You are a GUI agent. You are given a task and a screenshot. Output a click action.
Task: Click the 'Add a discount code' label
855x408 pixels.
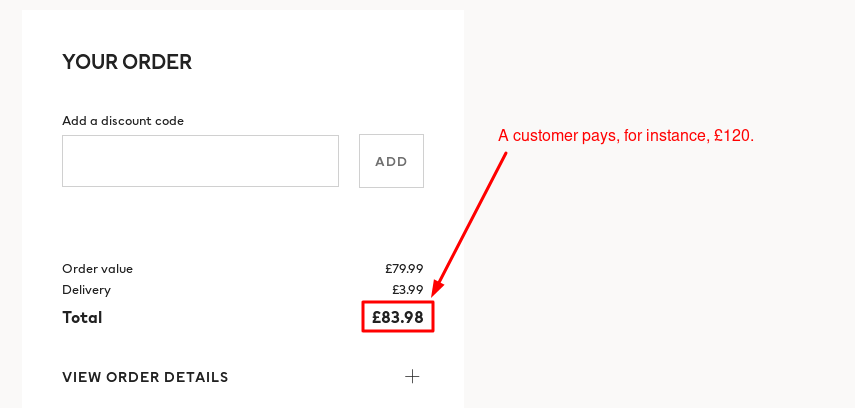(123, 121)
